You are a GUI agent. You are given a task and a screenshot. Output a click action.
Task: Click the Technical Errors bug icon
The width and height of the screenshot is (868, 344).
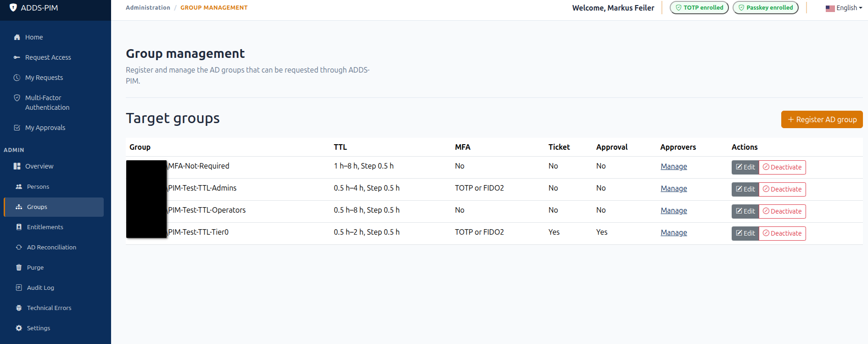tap(19, 308)
